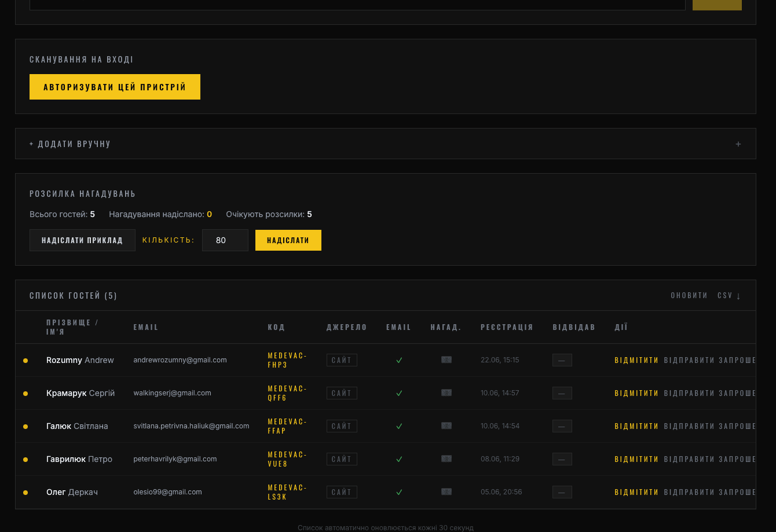776x532 pixels.
Task: Click the reminder envelope icon for Гаврилюк Петро
Action: (x=446, y=459)
